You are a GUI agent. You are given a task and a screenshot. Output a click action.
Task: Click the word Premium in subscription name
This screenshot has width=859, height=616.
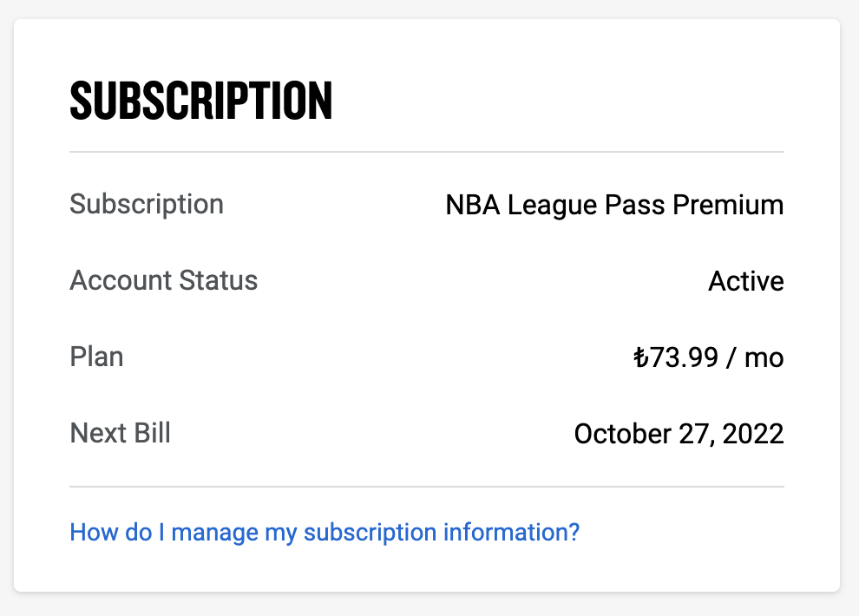click(x=728, y=205)
